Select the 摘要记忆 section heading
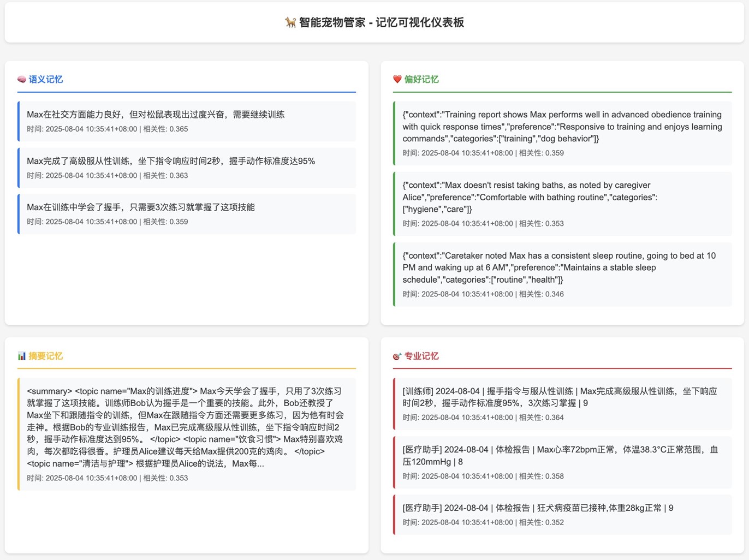Image resolution: width=749 pixels, height=560 pixels. [46, 356]
